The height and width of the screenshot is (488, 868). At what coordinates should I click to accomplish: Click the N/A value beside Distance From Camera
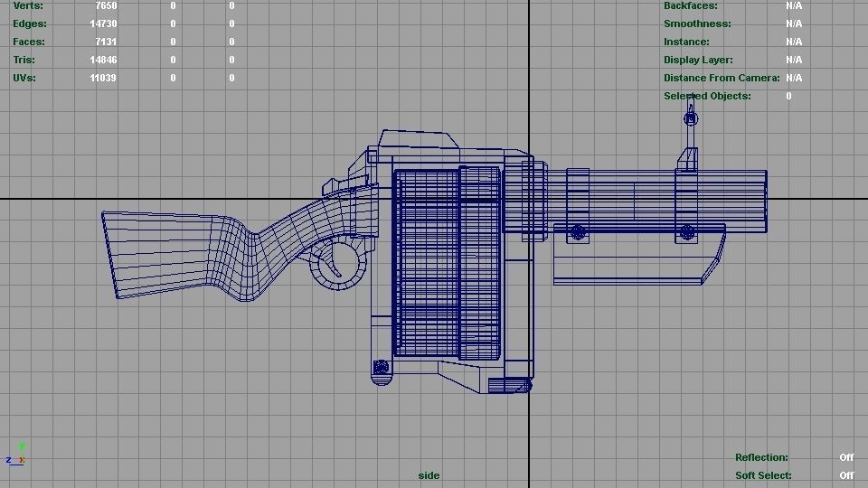pos(794,78)
